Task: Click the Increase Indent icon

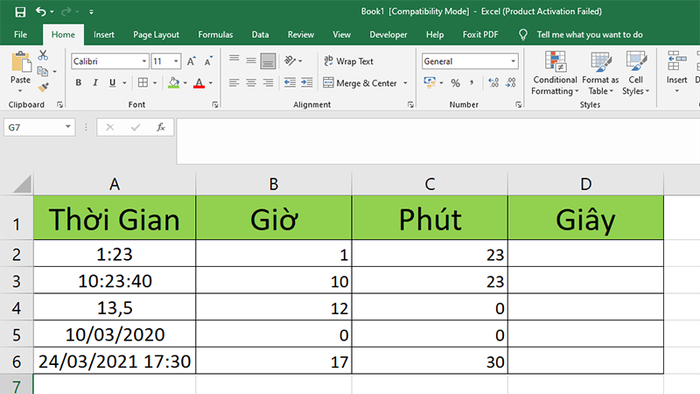Action: click(x=307, y=83)
